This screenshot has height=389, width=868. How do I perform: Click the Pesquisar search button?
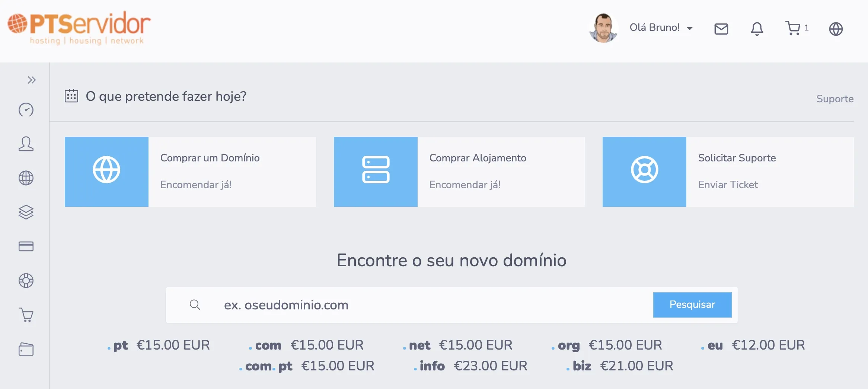pyautogui.click(x=692, y=305)
